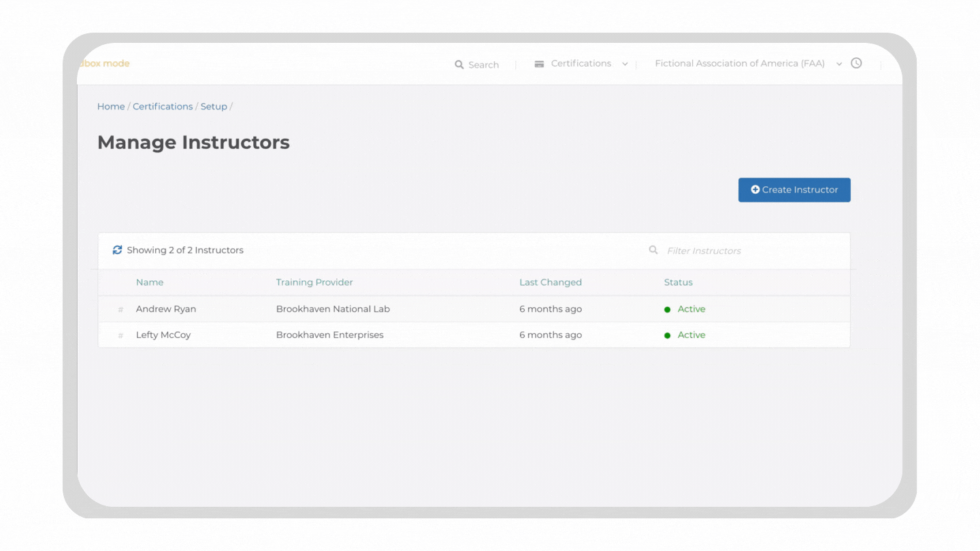This screenshot has width=980, height=551.
Task: Click the # icon in Andrew Ryan row
Action: coord(120,310)
